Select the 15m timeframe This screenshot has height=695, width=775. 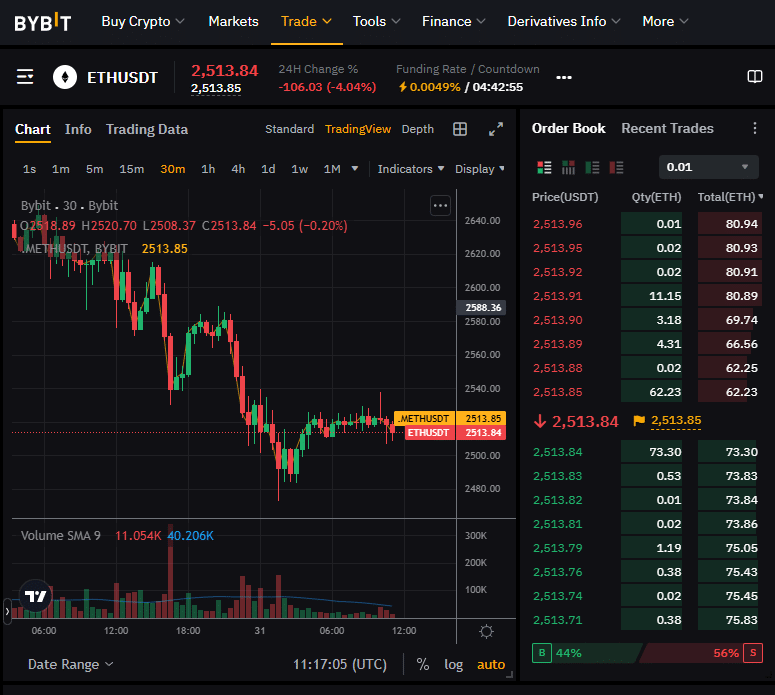coord(131,169)
